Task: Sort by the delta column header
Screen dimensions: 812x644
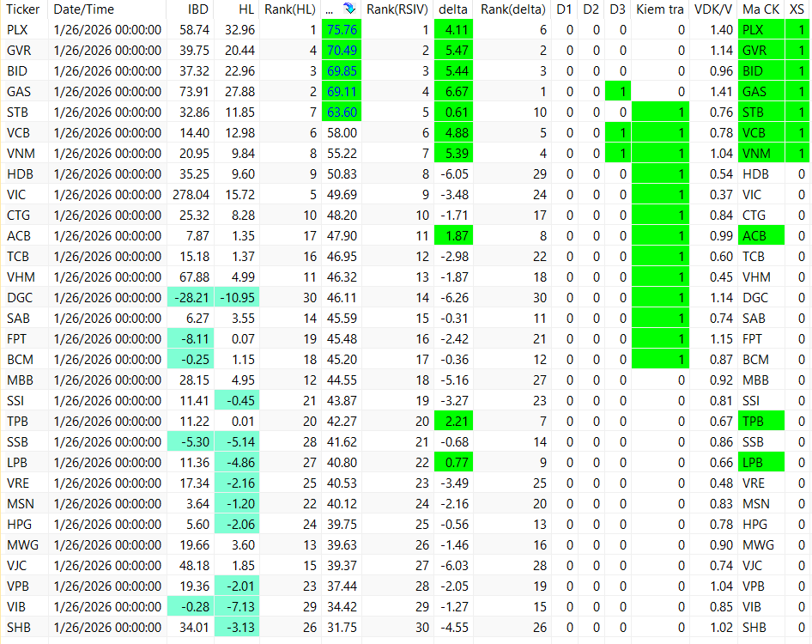Action: (453, 9)
